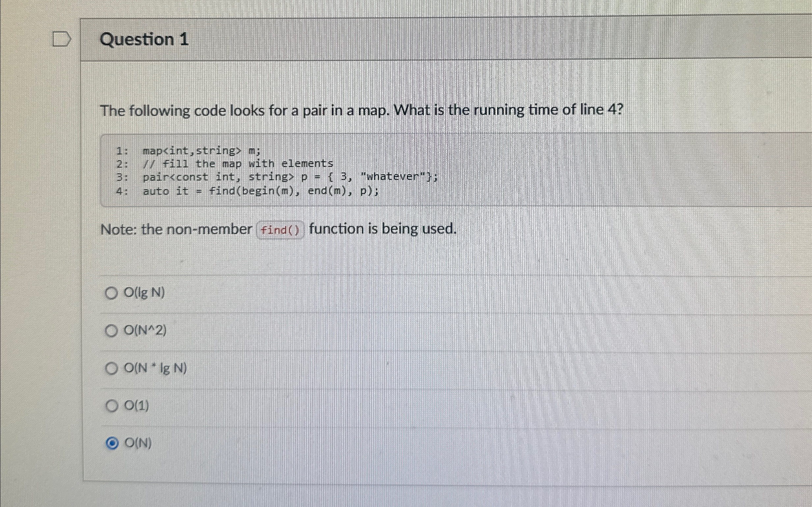This screenshot has width=812, height=507.
Task: Click the comment line fill the map
Action: (x=238, y=164)
